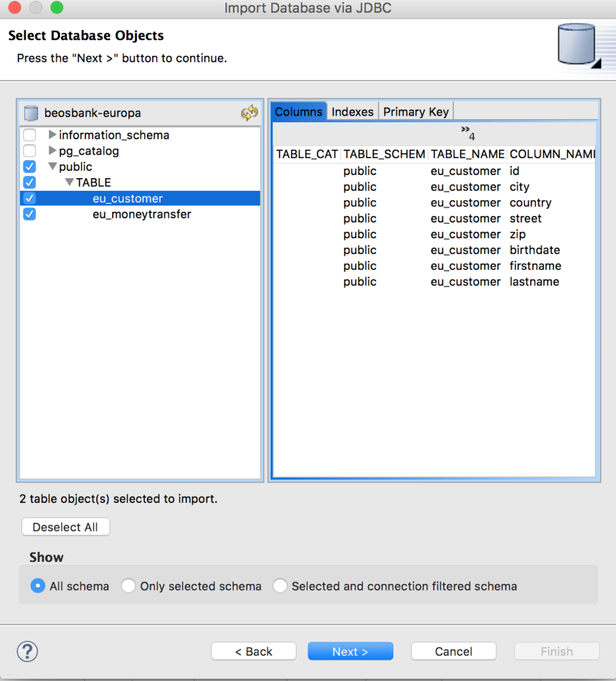Switch to the Indexes tab
The width and height of the screenshot is (616, 681).
tap(352, 111)
